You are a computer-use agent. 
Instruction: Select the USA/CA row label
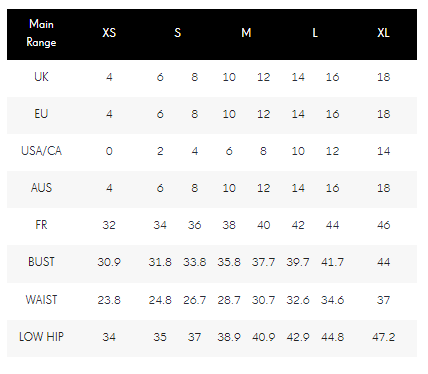[41, 151]
